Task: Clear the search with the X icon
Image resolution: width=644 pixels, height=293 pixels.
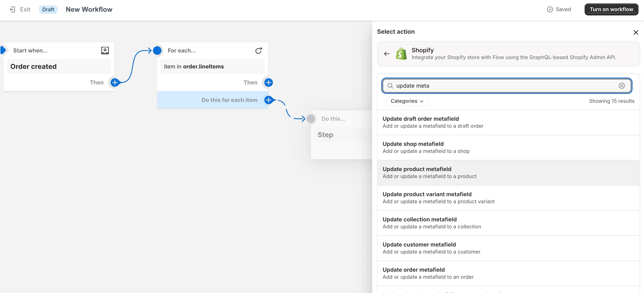Action: 622,86
